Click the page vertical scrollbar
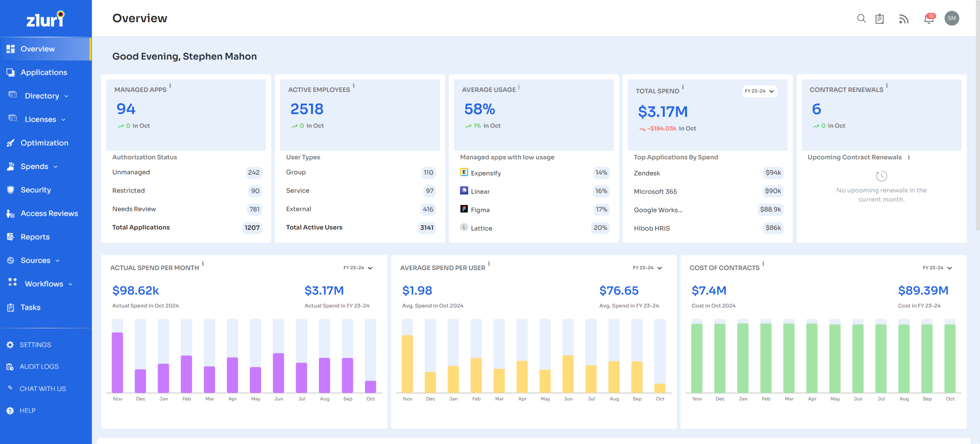 (977, 115)
